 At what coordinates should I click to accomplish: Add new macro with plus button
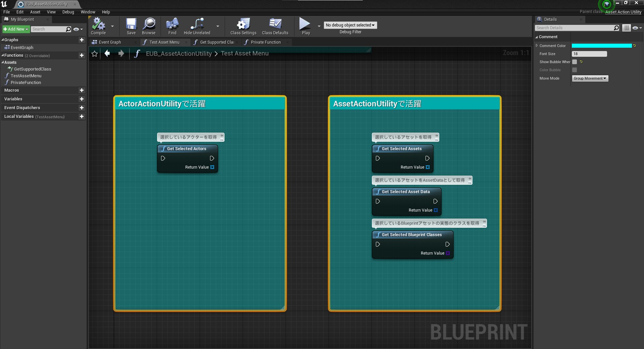click(82, 90)
